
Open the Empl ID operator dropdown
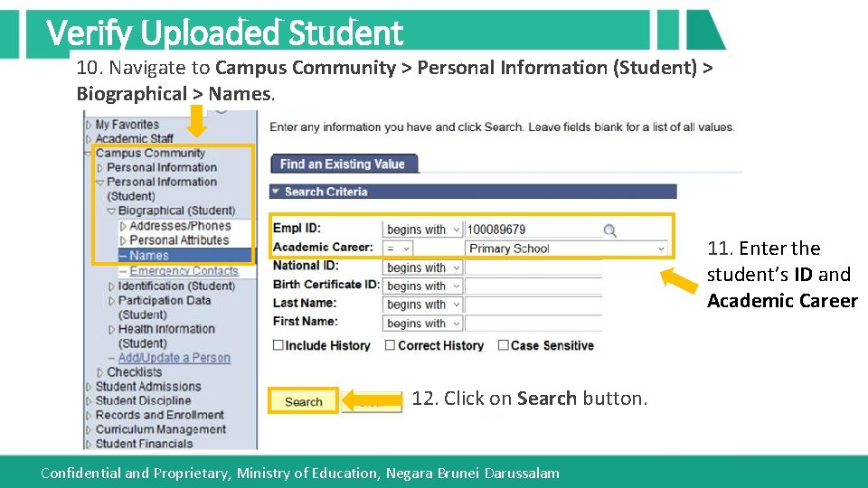click(422, 230)
